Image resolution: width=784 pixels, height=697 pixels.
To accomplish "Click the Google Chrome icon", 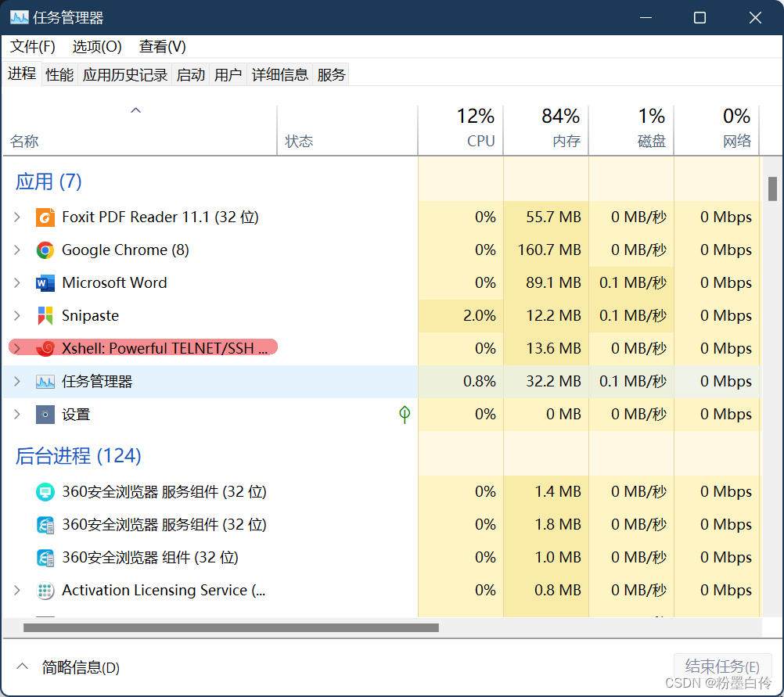I will pos(45,250).
